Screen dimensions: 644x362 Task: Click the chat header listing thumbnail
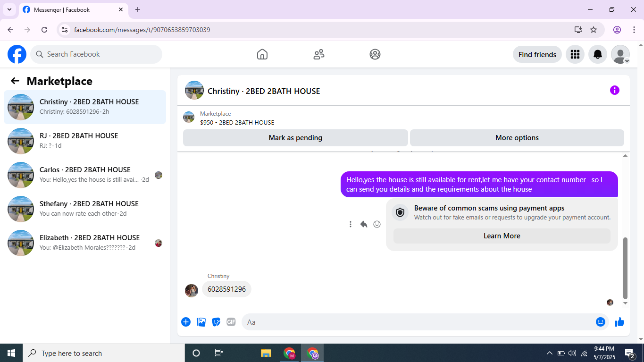coord(194,90)
